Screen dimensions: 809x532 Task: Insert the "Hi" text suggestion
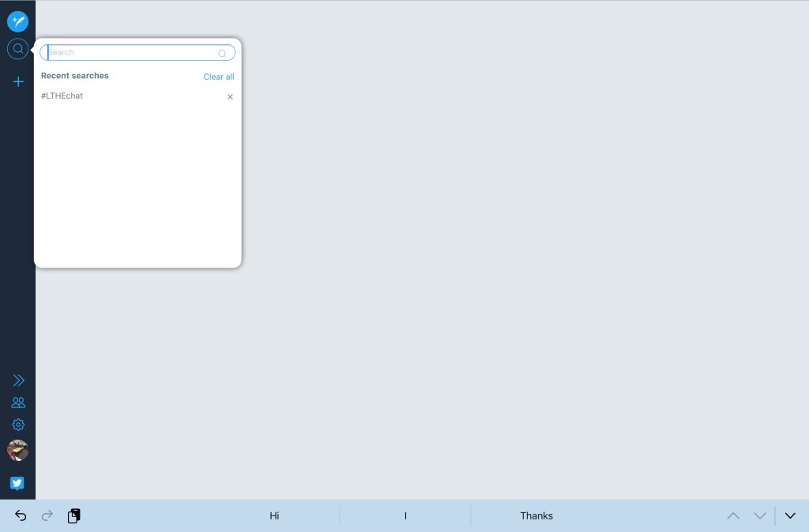tap(274, 515)
